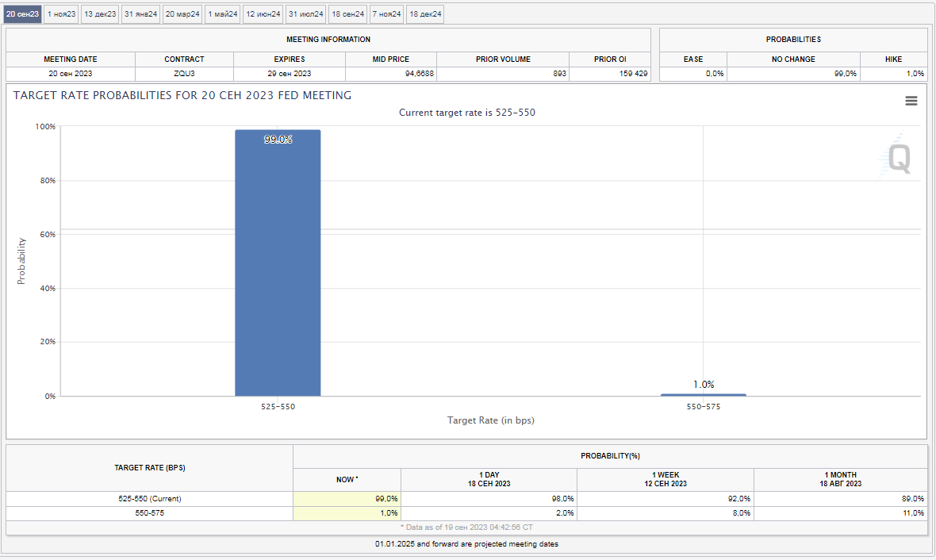This screenshot has height=560, width=936.
Task: Click the NOW * column header
Action: coord(347,479)
